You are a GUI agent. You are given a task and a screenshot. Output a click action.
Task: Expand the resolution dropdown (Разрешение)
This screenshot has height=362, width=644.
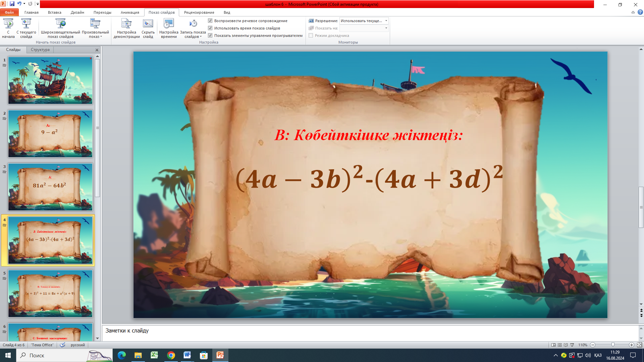click(386, 21)
